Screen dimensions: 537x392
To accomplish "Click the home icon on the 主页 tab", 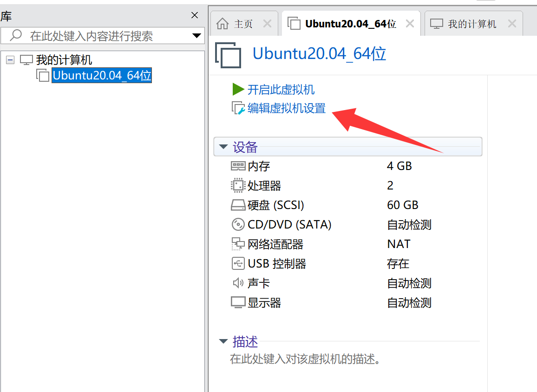I will [x=223, y=24].
